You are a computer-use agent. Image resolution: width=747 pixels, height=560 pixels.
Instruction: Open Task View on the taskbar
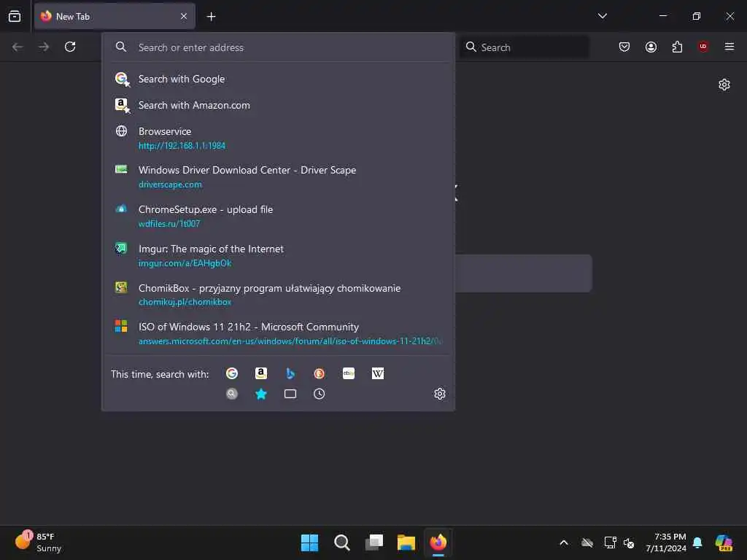point(374,542)
